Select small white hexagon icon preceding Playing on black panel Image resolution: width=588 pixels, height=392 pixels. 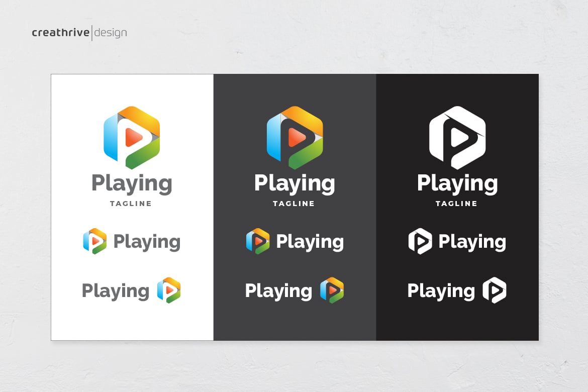(420, 241)
